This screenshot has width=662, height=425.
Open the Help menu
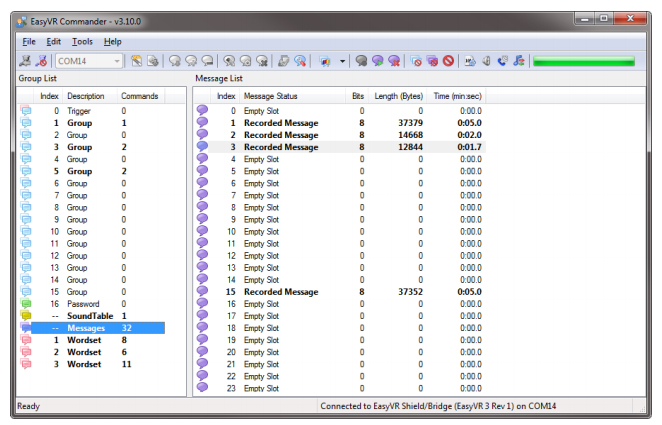point(113,42)
